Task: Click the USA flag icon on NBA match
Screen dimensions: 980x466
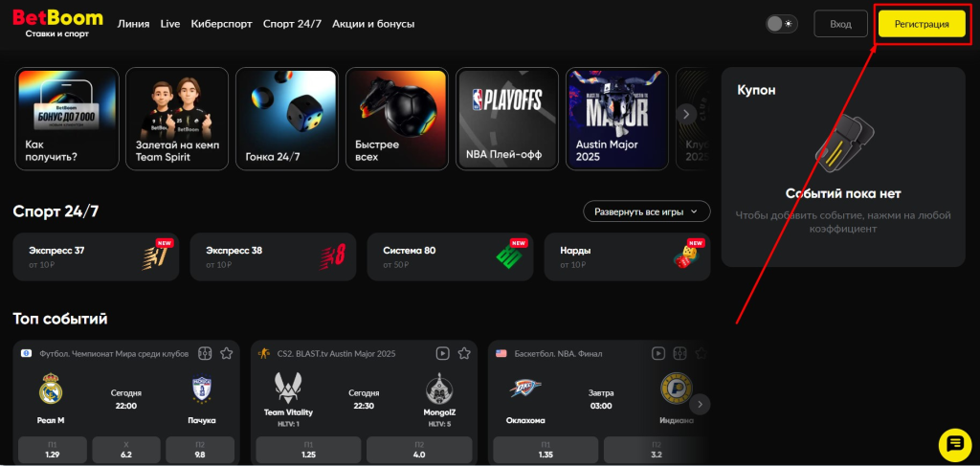Action: pos(501,353)
